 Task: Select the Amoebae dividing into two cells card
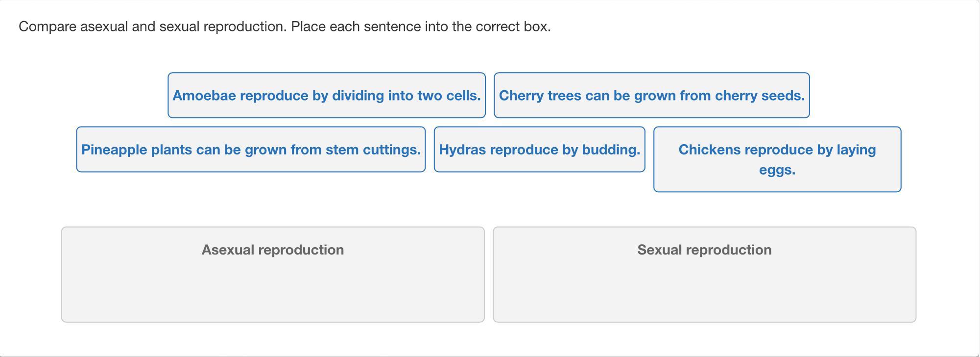point(326,96)
